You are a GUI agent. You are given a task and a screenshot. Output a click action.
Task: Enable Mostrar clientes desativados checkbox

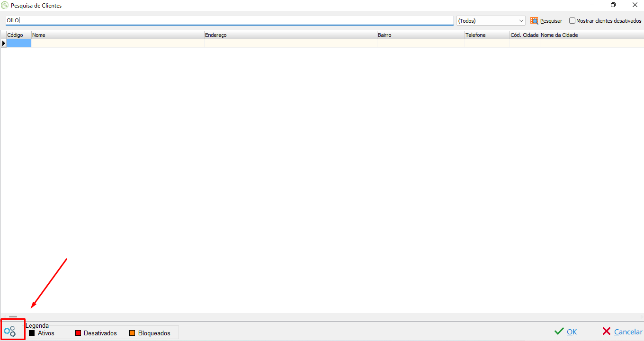(572, 21)
